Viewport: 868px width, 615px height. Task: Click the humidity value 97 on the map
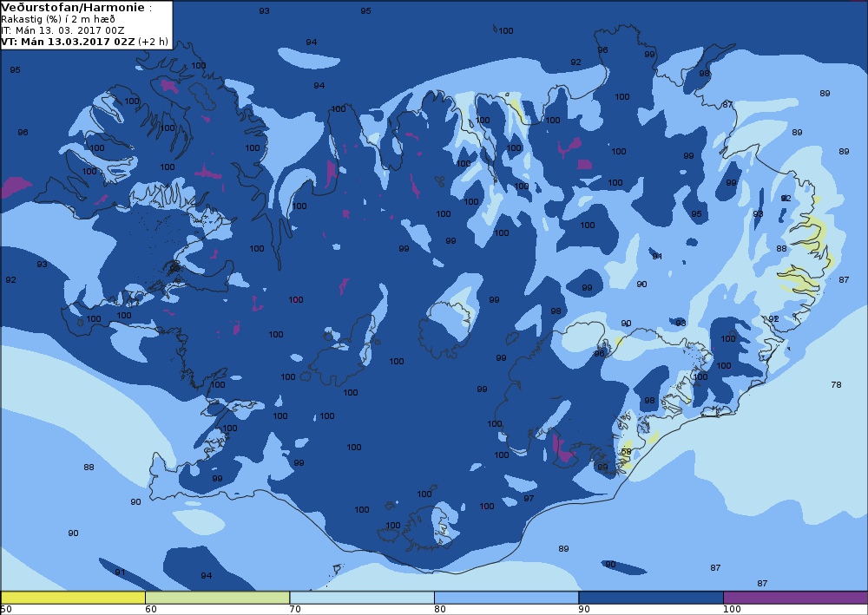coord(529,498)
